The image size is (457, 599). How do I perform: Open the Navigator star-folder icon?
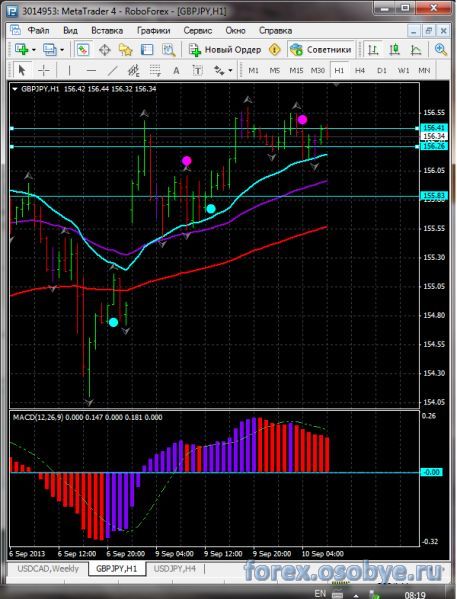[126, 50]
